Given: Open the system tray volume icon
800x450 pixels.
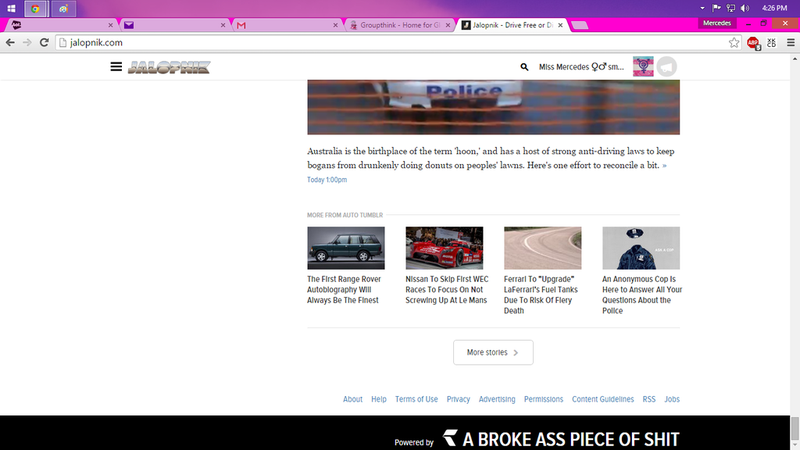Looking at the screenshot, I should coord(745,8).
